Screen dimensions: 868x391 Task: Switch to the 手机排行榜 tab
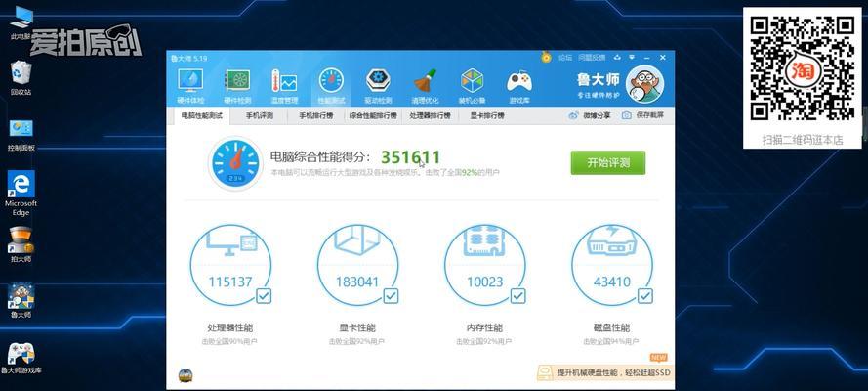click(x=316, y=116)
